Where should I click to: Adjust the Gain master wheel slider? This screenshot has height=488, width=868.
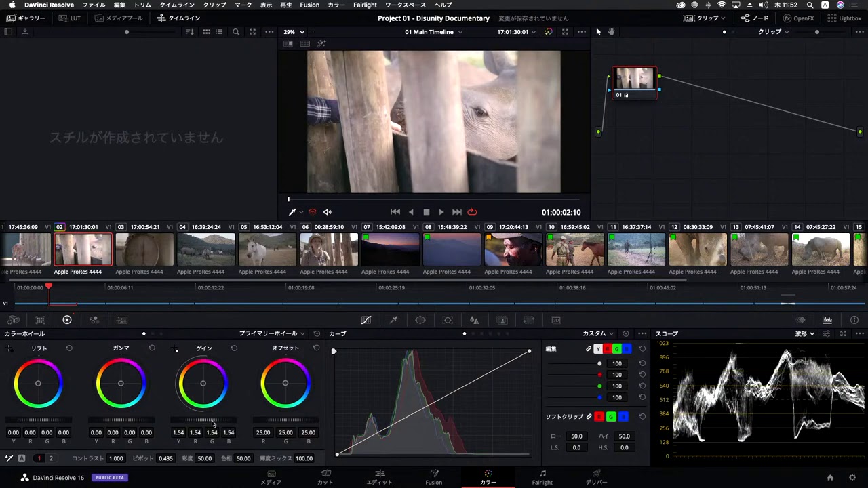click(203, 420)
